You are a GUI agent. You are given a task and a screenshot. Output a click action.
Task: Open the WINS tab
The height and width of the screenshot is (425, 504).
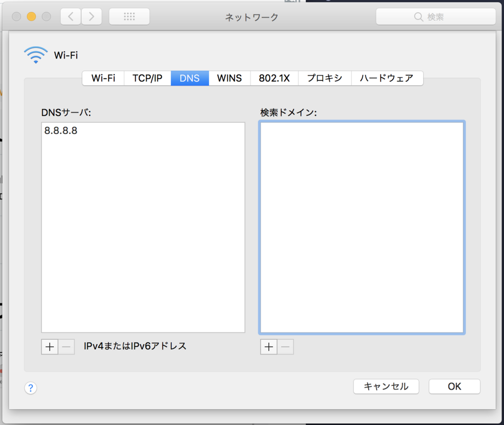(x=229, y=78)
